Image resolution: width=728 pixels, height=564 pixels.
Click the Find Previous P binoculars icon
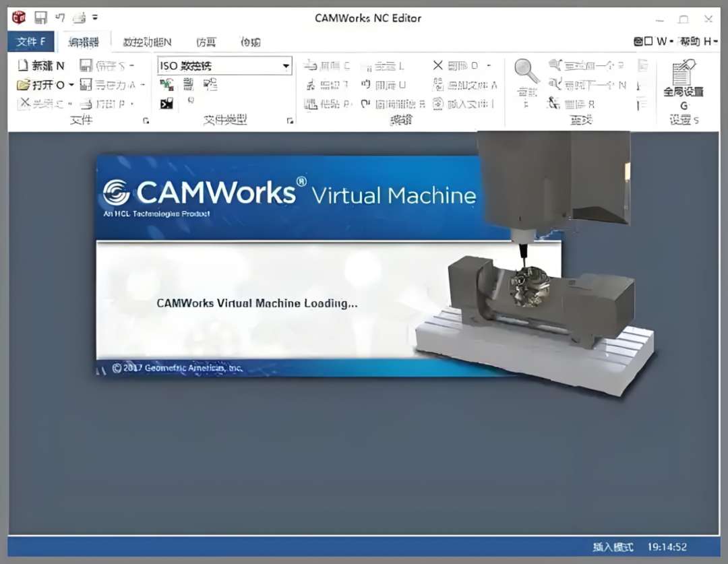pyautogui.click(x=554, y=65)
